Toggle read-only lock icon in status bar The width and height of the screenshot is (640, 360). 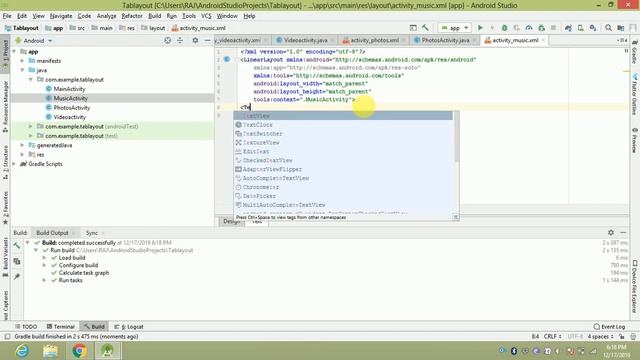click(621, 337)
